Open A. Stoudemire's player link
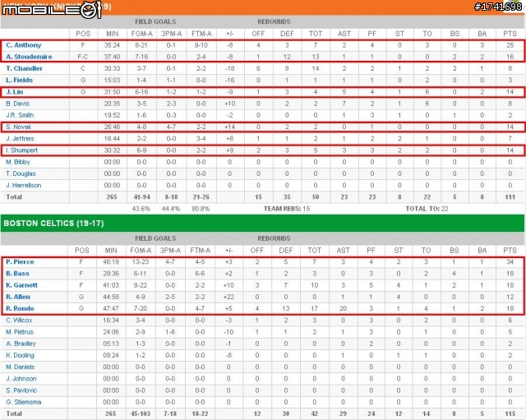Screen dimensions: 526x420 (x=29, y=57)
